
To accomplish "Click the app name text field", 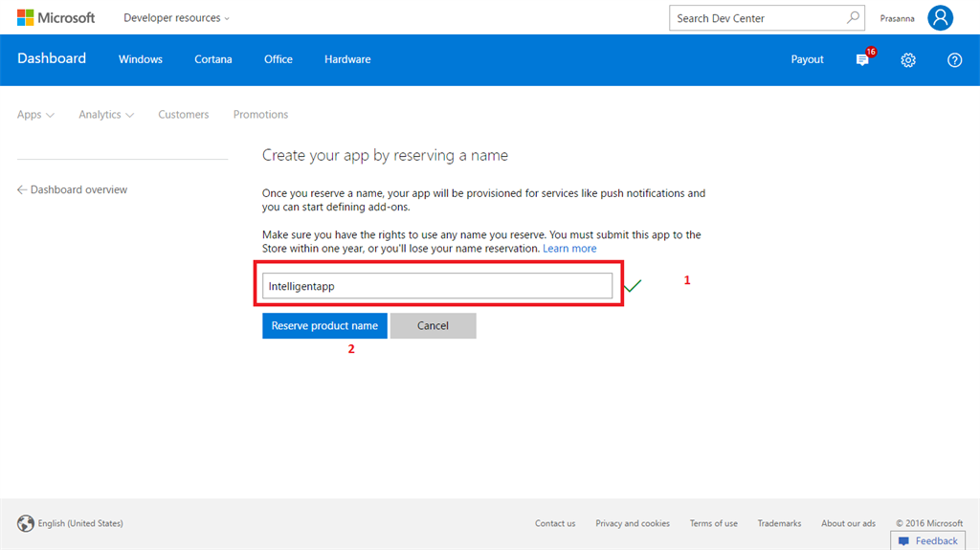I will coord(436,286).
